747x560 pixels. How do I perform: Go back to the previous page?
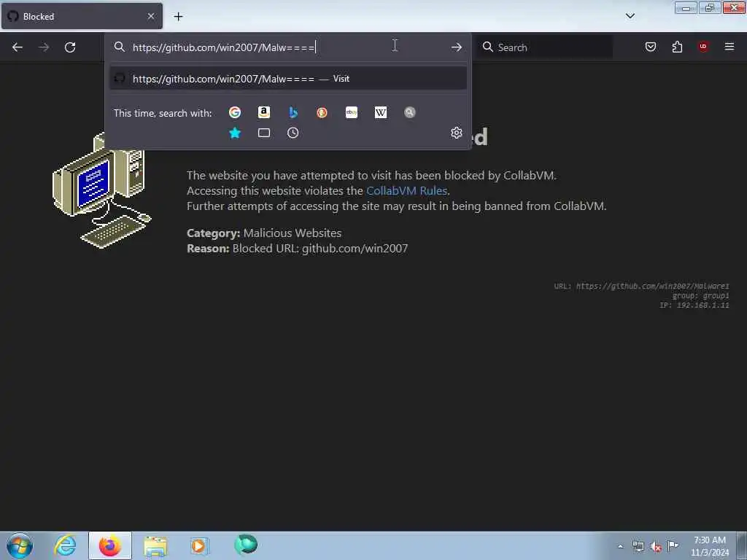[x=18, y=47]
